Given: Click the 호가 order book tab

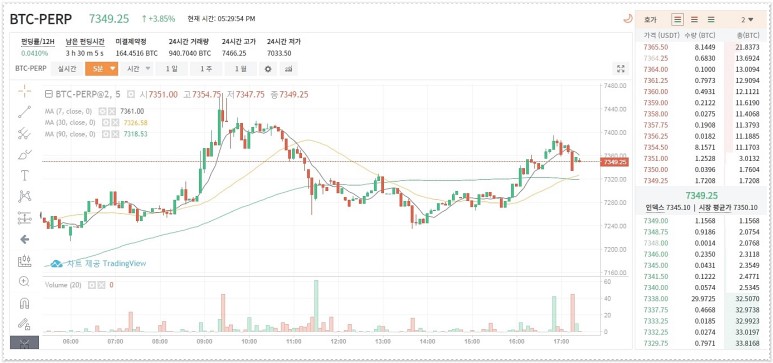Looking at the screenshot, I should coord(650,20).
